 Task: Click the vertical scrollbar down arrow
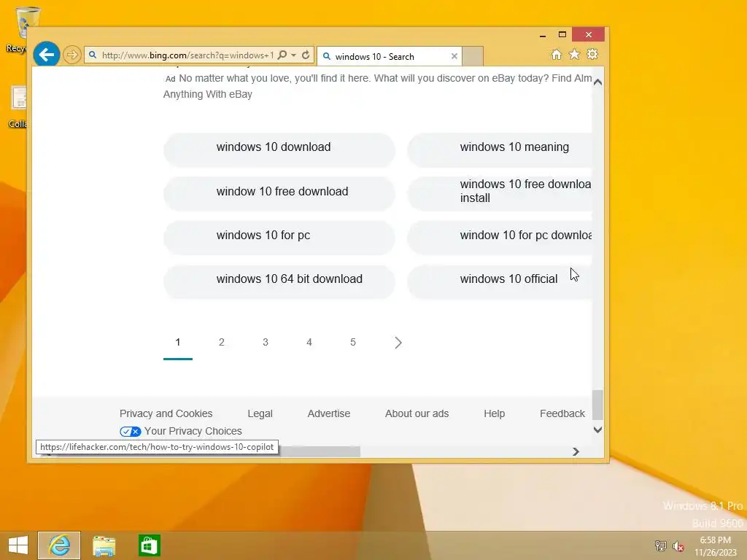pyautogui.click(x=598, y=429)
